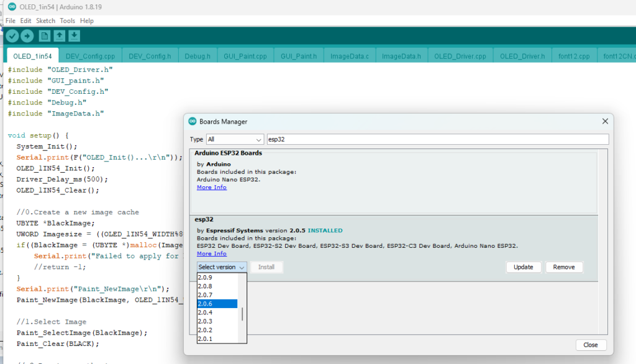Viewport: 636px width, 364px height.
Task: Choose version 2.0.4 from the list
Action: [x=217, y=312]
